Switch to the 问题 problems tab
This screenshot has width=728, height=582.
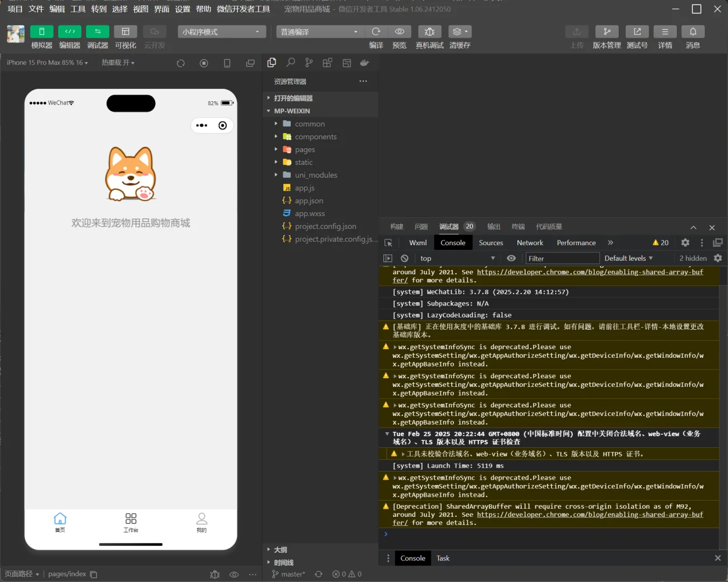(x=421, y=227)
